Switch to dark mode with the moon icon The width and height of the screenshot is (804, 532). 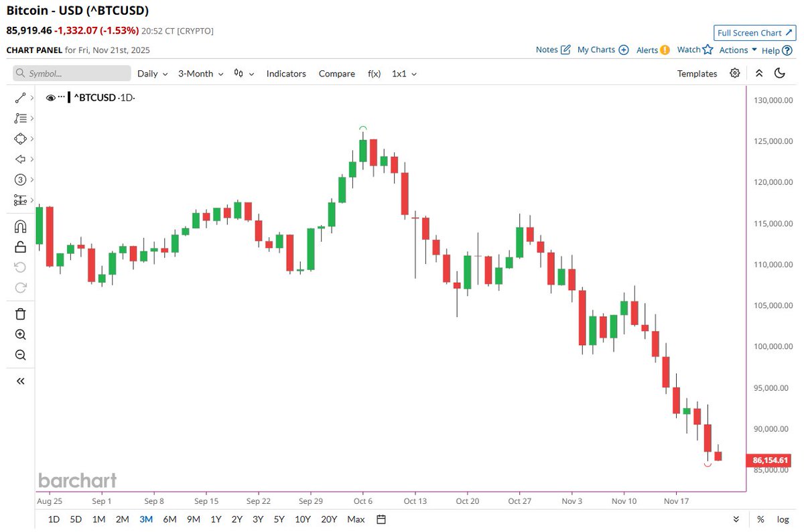[x=780, y=73]
